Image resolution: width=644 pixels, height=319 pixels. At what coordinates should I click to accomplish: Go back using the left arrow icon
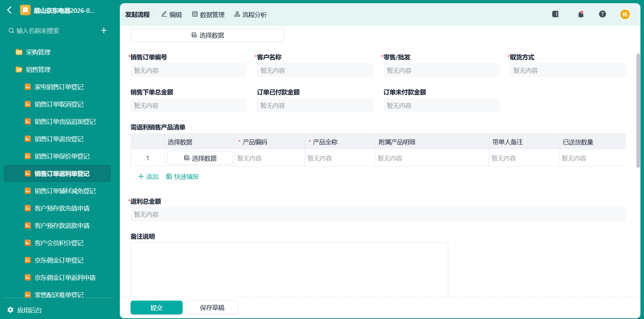click(9, 10)
